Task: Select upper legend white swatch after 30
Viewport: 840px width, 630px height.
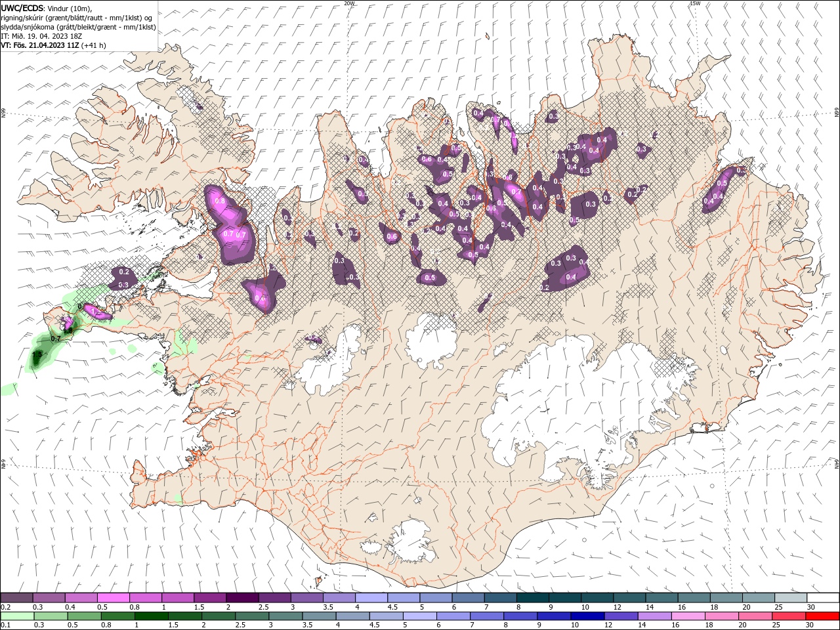Action: 824,598
